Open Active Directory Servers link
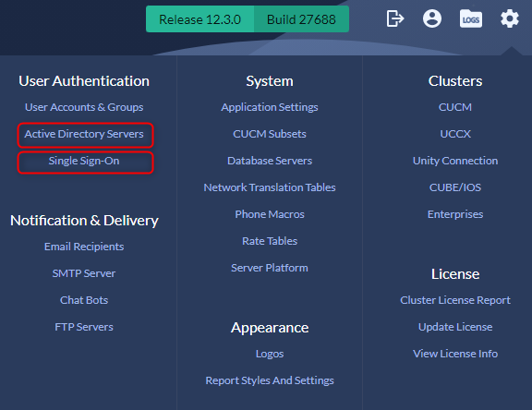This screenshot has height=410, width=532. [x=84, y=134]
